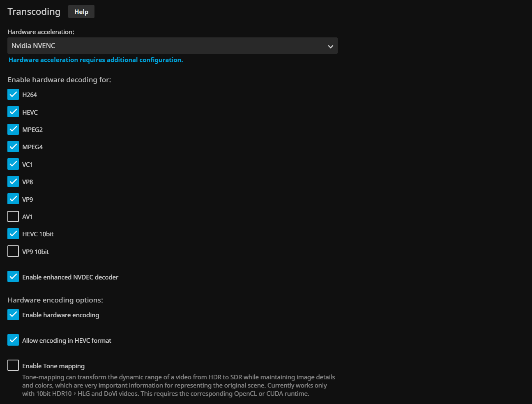Open the Transcoding Help button
This screenshot has height=404, width=532.
tap(81, 12)
